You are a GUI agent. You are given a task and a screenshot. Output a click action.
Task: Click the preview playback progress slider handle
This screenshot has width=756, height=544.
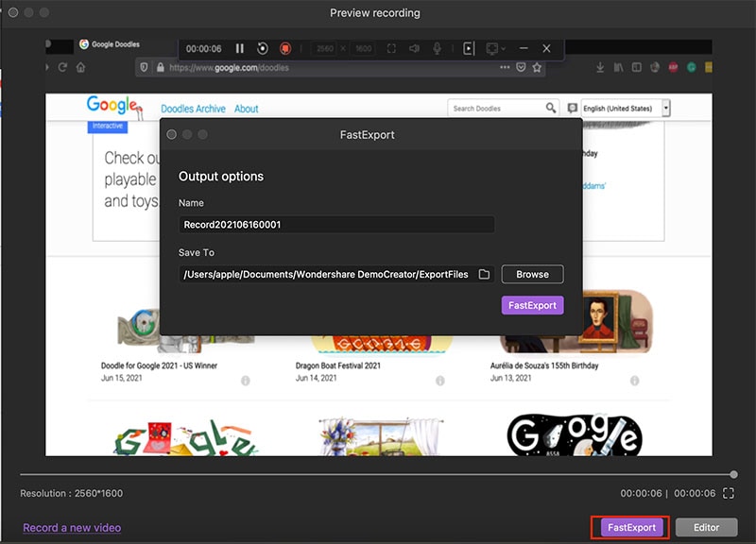[733, 475]
